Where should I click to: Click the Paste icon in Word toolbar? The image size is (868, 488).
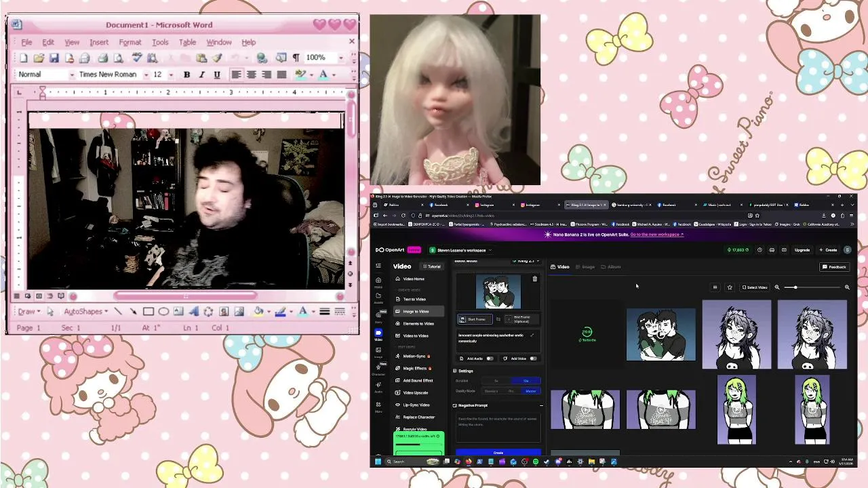click(x=201, y=58)
